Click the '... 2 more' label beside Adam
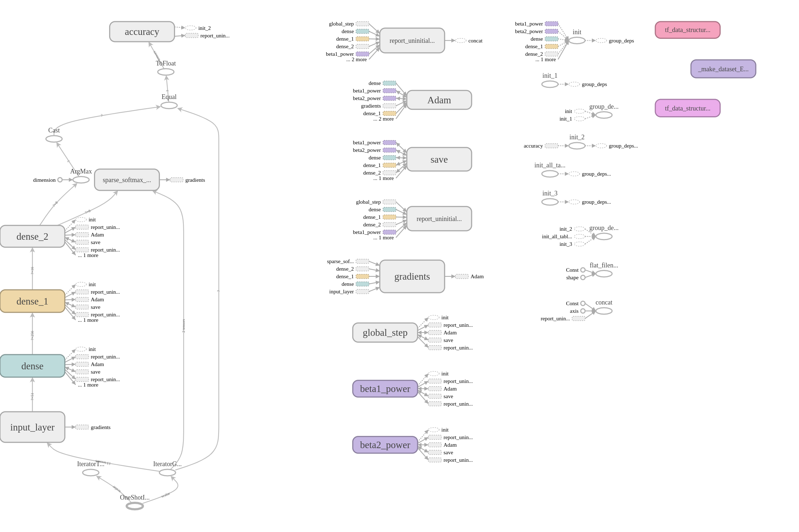The height and width of the screenshot is (532, 799). pos(383,119)
